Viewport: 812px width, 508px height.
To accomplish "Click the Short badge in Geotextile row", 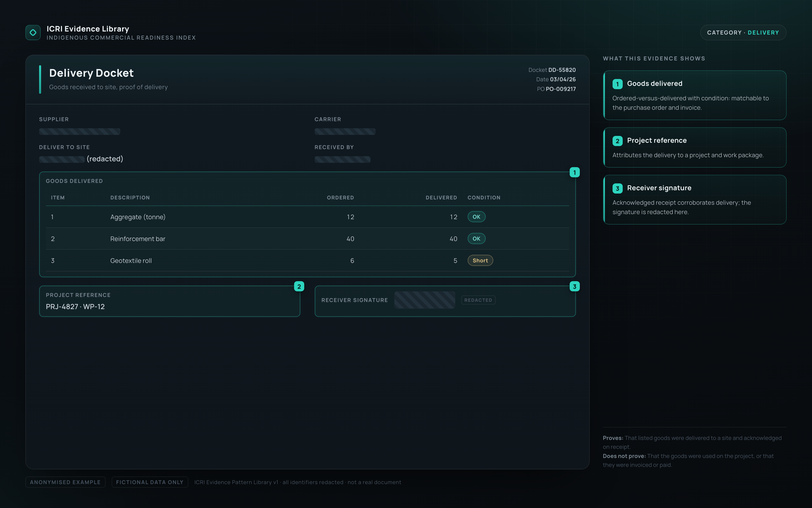I will click(x=480, y=260).
